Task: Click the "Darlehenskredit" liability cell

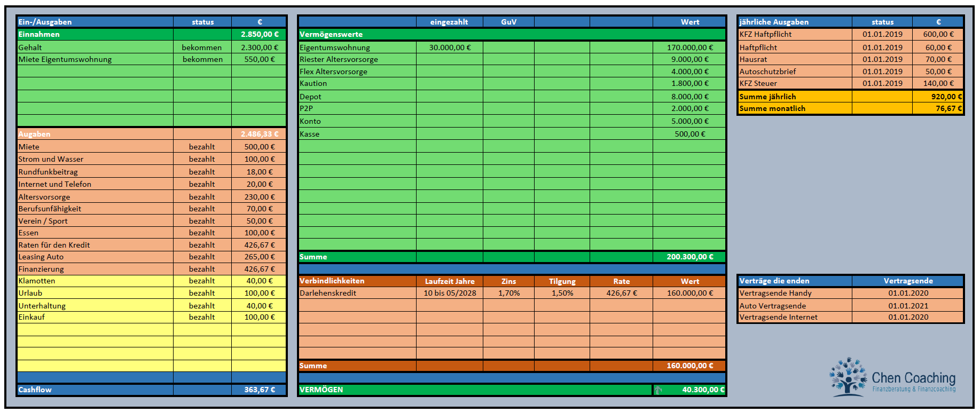Action: [x=357, y=293]
